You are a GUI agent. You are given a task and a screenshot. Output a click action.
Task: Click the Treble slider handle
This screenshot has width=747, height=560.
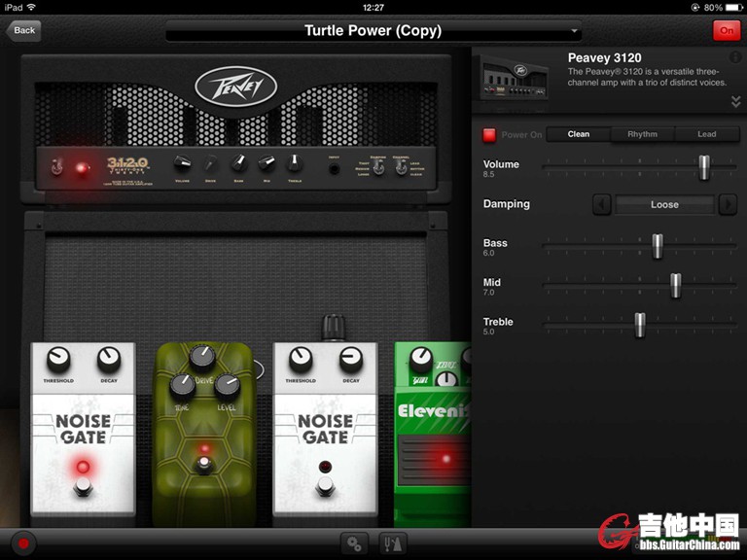(640, 325)
